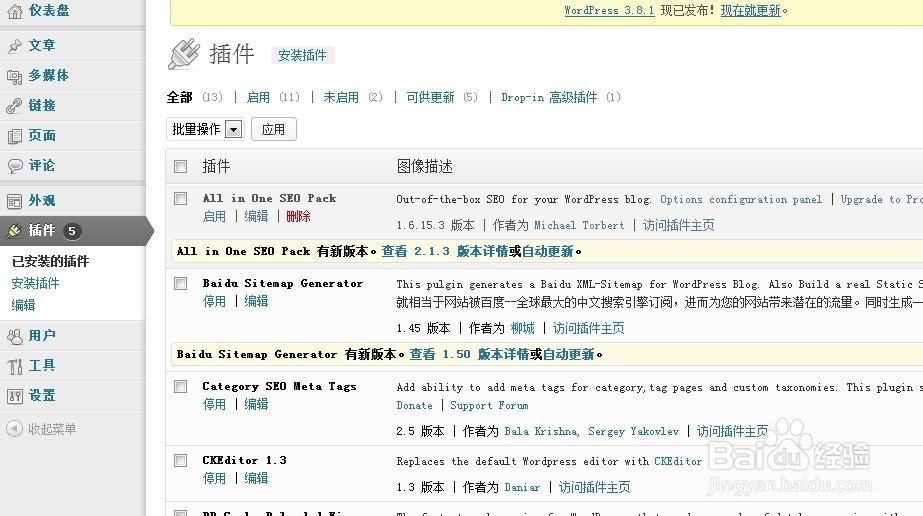Open the WordPress 3.8.1 link

click(609, 11)
